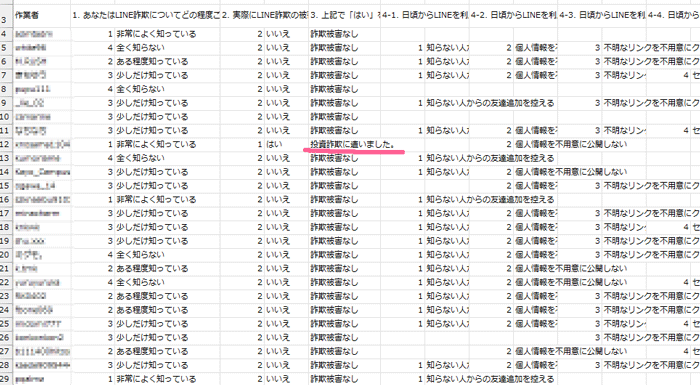Select '全く知らない' in row 8
This screenshot has width=700, height=385.
140,89
